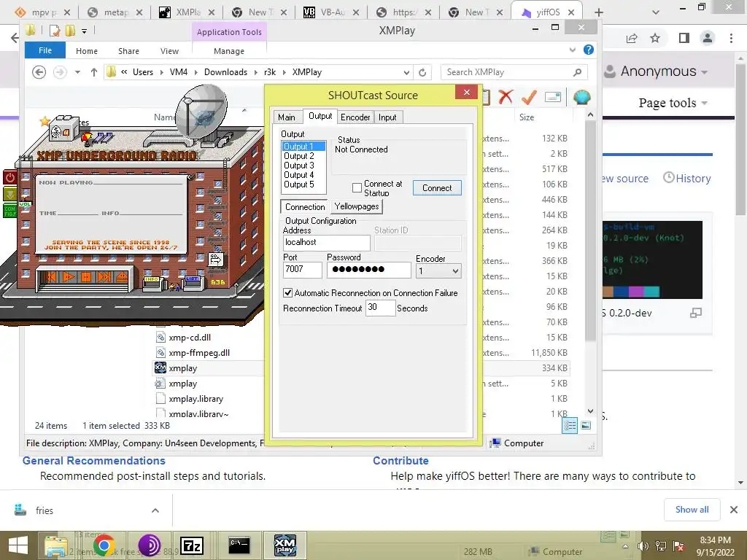Click the orange checkmark icon in Explorer ribbon

click(529, 97)
